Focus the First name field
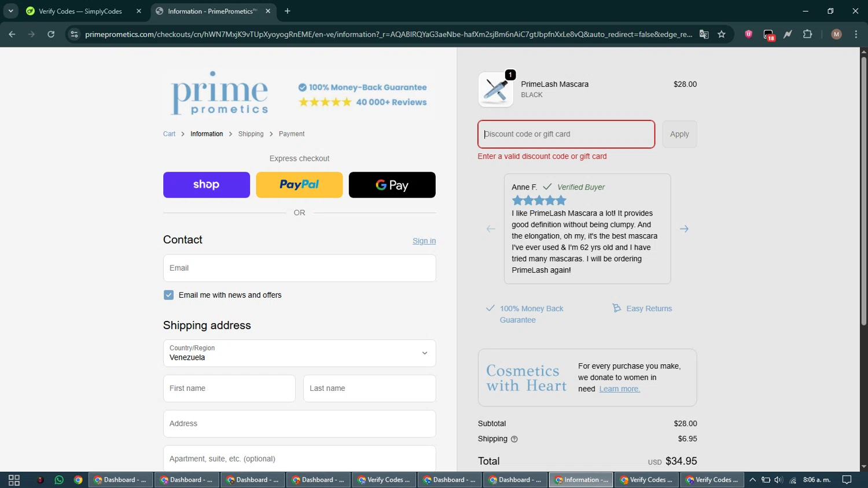 coord(229,389)
